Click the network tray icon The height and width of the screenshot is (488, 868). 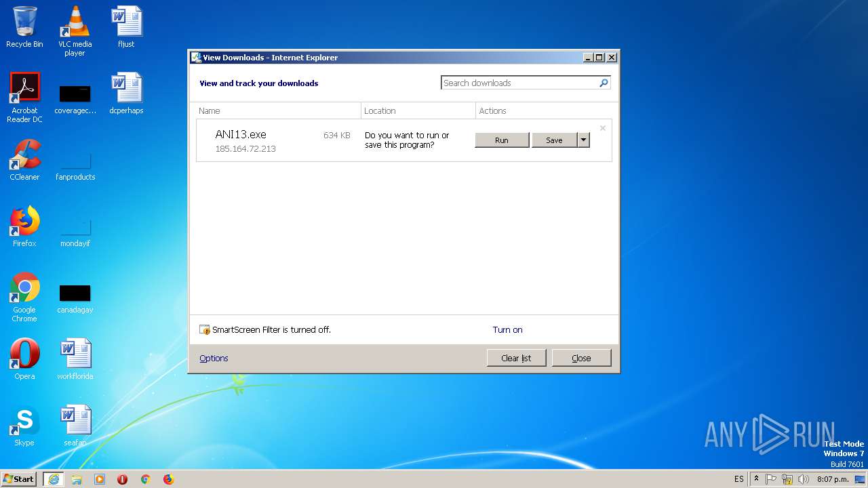tap(787, 479)
